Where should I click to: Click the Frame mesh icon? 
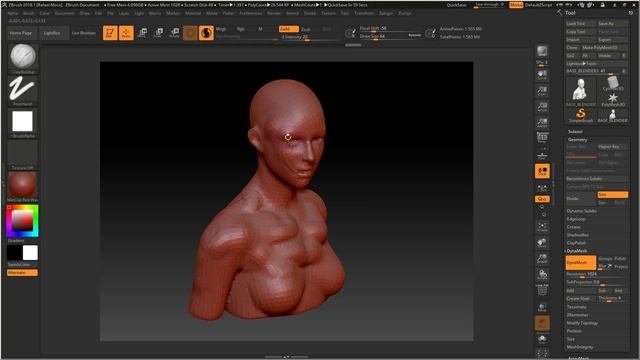(542, 227)
